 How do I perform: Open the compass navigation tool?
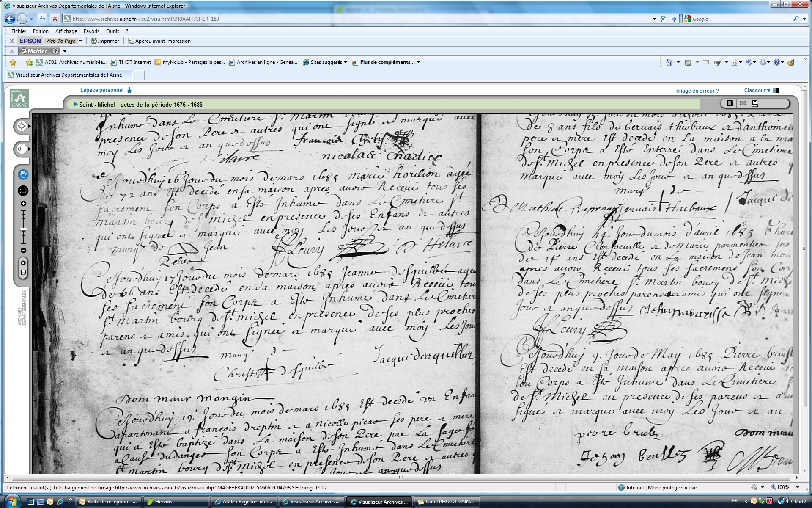click(22, 126)
